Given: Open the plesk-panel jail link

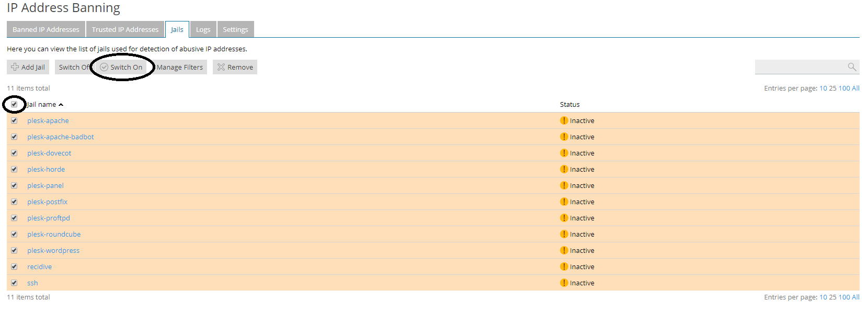Looking at the screenshot, I should point(45,185).
